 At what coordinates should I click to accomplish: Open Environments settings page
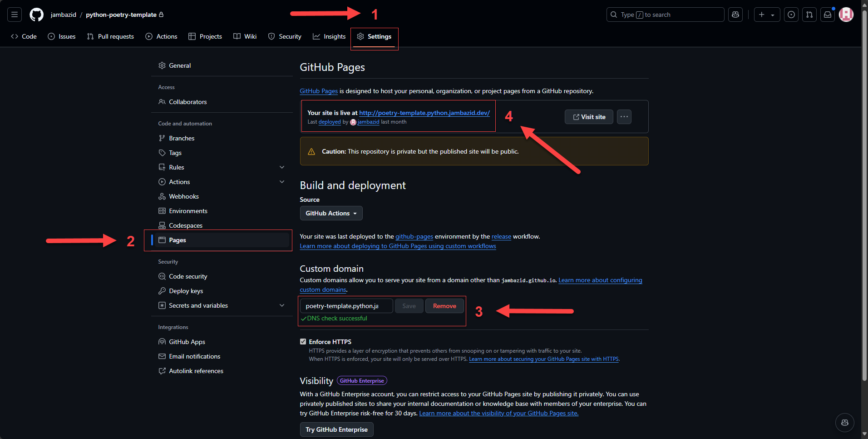[222, 211]
